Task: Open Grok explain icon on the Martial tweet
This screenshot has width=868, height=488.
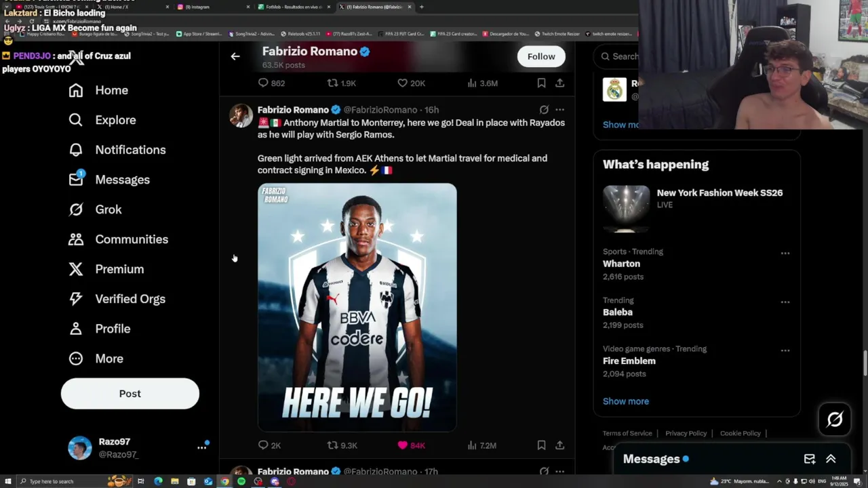Action: (544, 109)
